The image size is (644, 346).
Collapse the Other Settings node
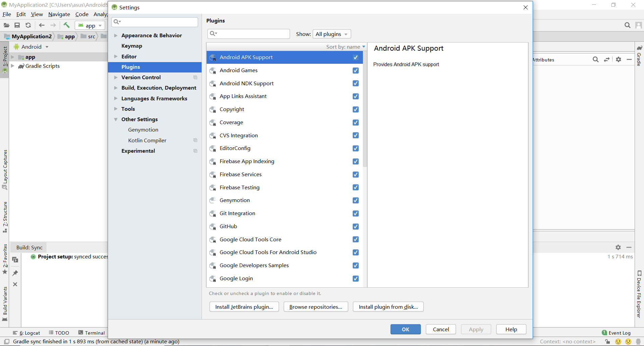click(x=116, y=119)
